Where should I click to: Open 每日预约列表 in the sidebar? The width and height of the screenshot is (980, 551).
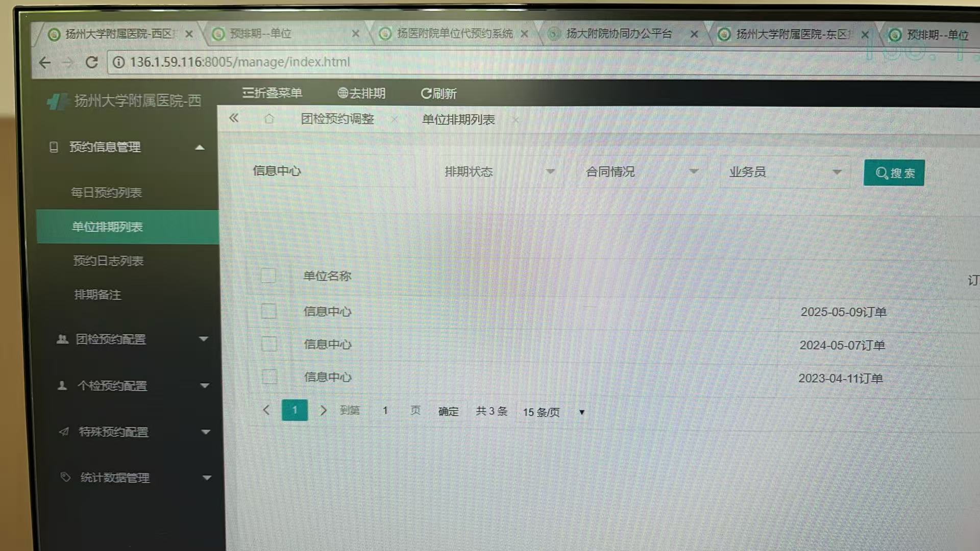click(106, 192)
